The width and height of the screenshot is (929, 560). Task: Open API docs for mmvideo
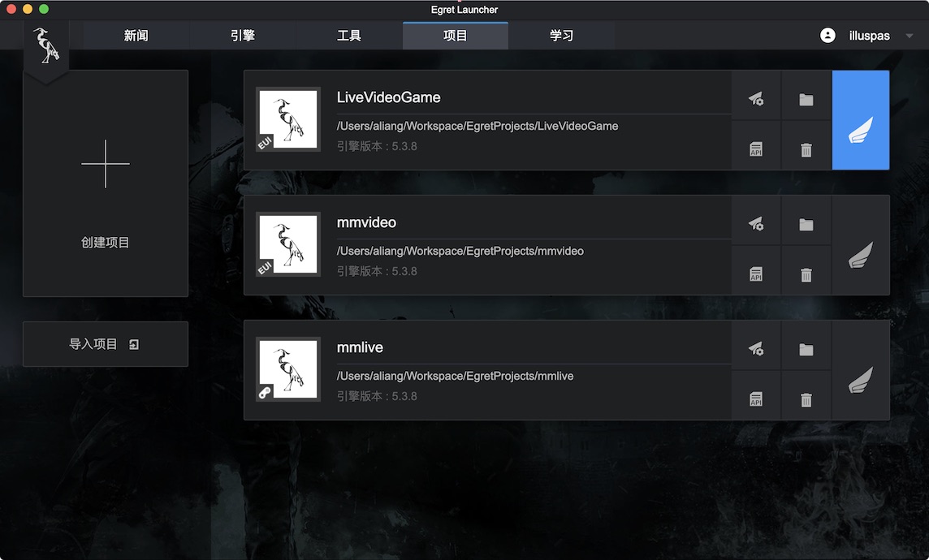pos(756,274)
